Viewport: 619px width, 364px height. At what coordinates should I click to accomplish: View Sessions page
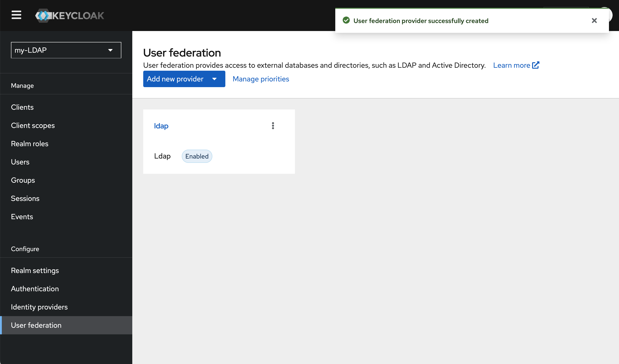point(25,198)
